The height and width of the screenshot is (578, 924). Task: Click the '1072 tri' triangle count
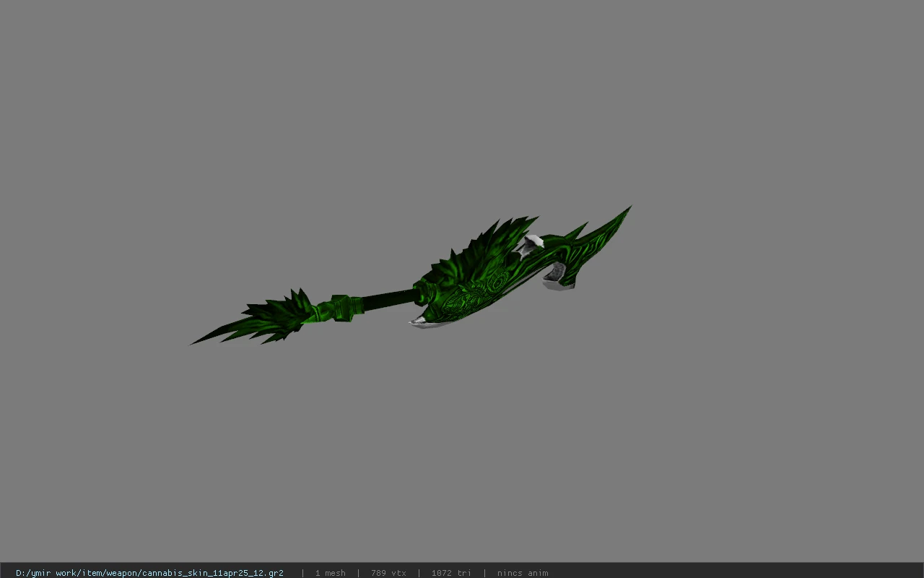[451, 573]
